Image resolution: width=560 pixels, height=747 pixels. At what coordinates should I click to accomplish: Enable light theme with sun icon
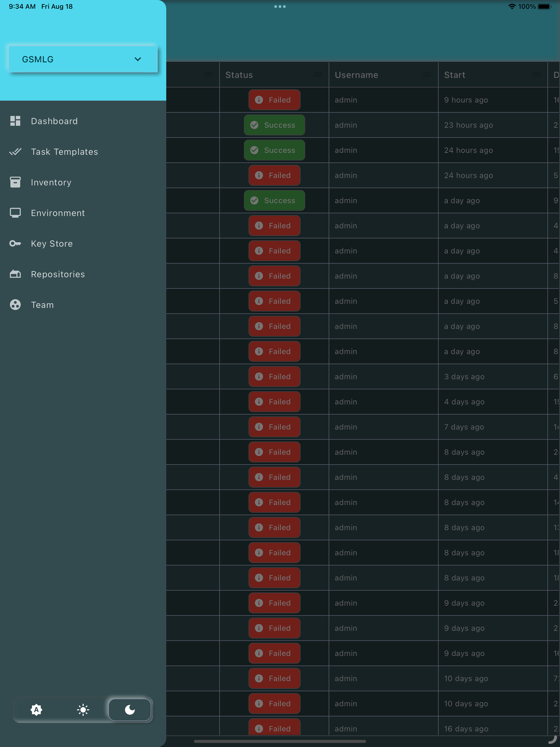(x=83, y=710)
